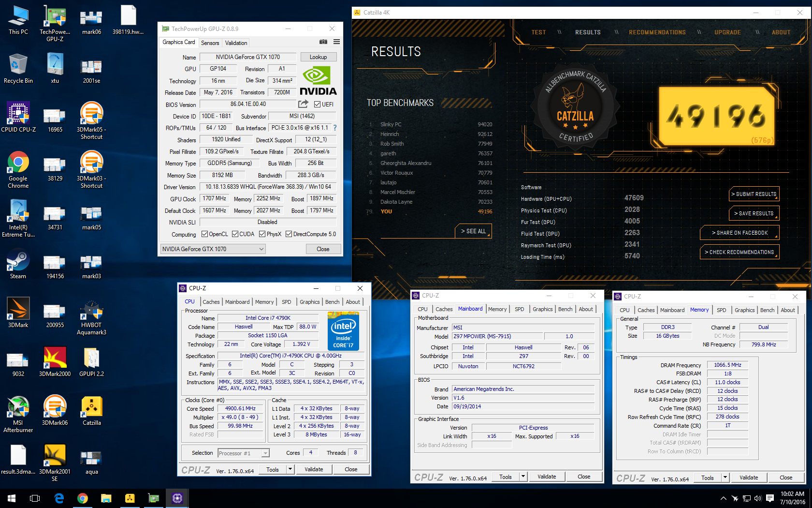Open TEST menu in Catzilla

[538, 32]
